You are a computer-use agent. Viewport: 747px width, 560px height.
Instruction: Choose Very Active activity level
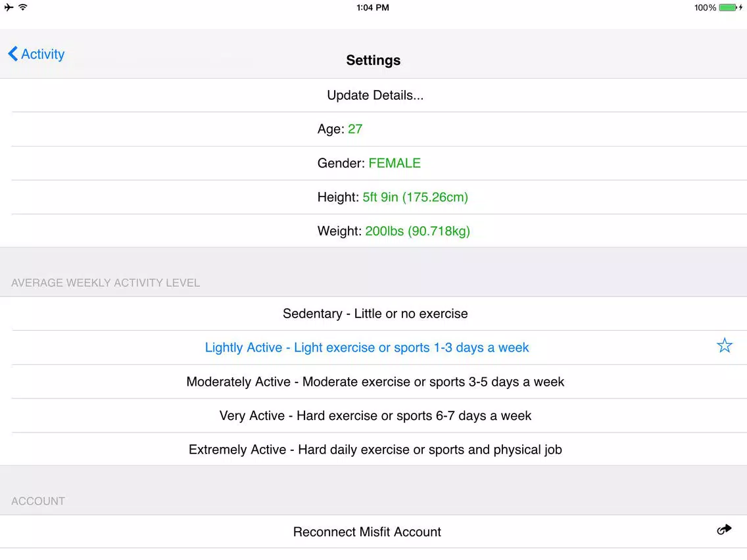pyautogui.click(x=373, y=415)
